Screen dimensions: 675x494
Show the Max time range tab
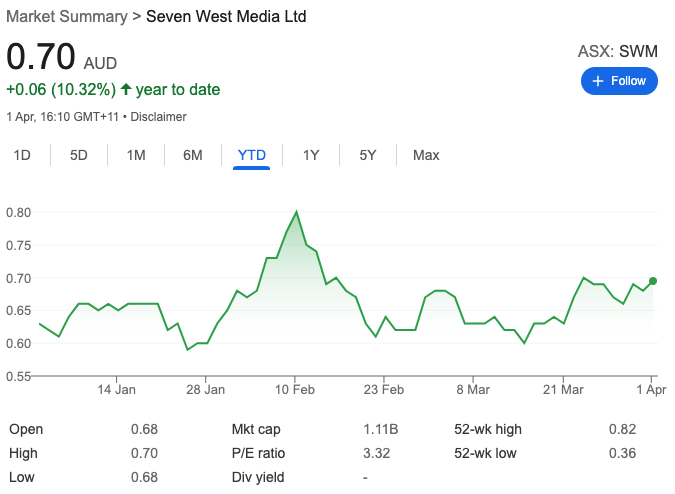point(426,155)
